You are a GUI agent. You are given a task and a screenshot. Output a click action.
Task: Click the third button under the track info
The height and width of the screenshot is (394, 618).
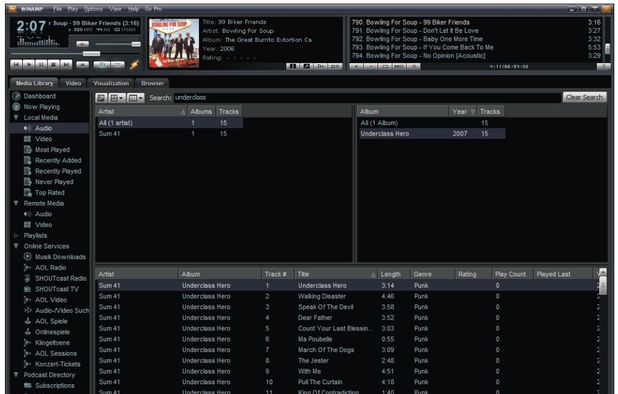coord(321,66)
